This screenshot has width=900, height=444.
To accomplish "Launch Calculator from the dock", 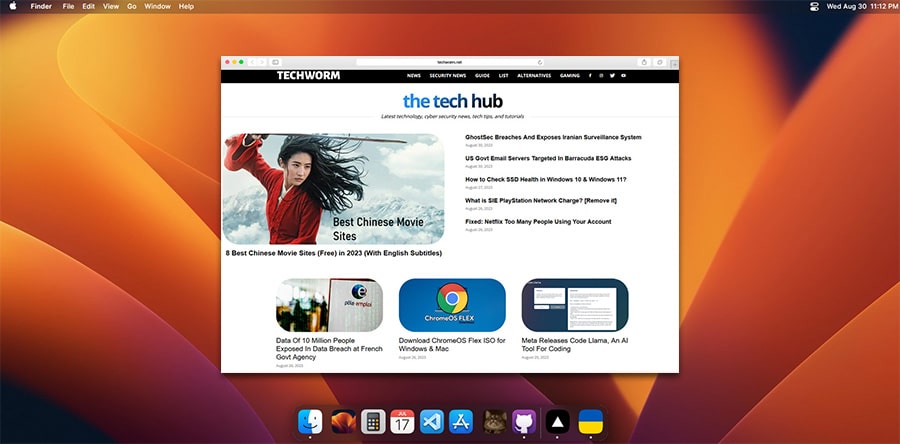I will [373, 422].
